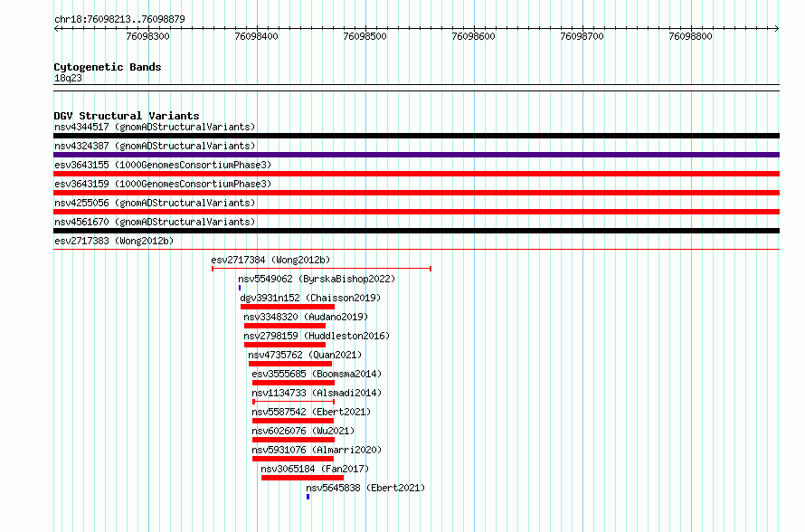Click the black bar under nsv4344517
This screenshot has width=805, height=532.
[416, 136]
